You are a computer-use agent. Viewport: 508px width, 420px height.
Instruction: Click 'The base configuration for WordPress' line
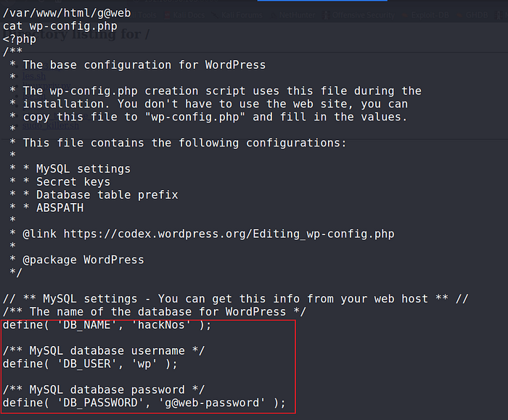click(x=144, y=65)
